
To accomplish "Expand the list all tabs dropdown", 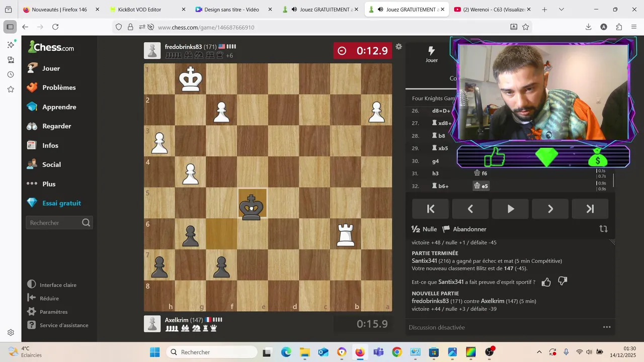I will pyautogui.click(x=561, y=10).
